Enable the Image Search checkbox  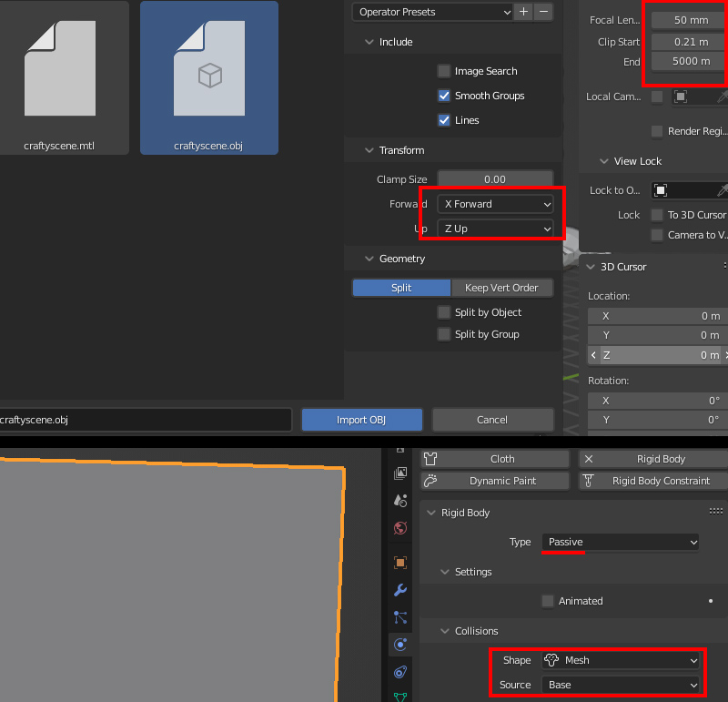pyautogui.click(x=444, y=71)
